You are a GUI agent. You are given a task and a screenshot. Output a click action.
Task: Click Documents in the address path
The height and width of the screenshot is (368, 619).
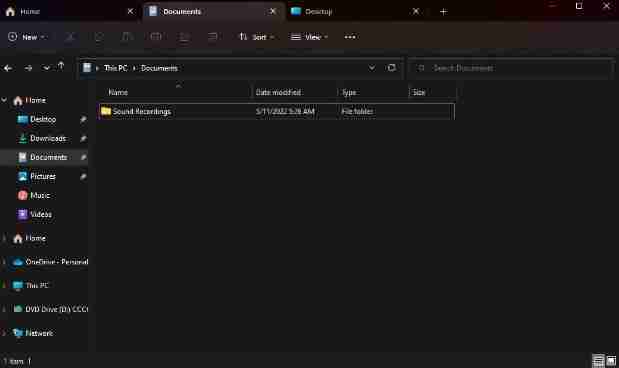tap(159, 68)
